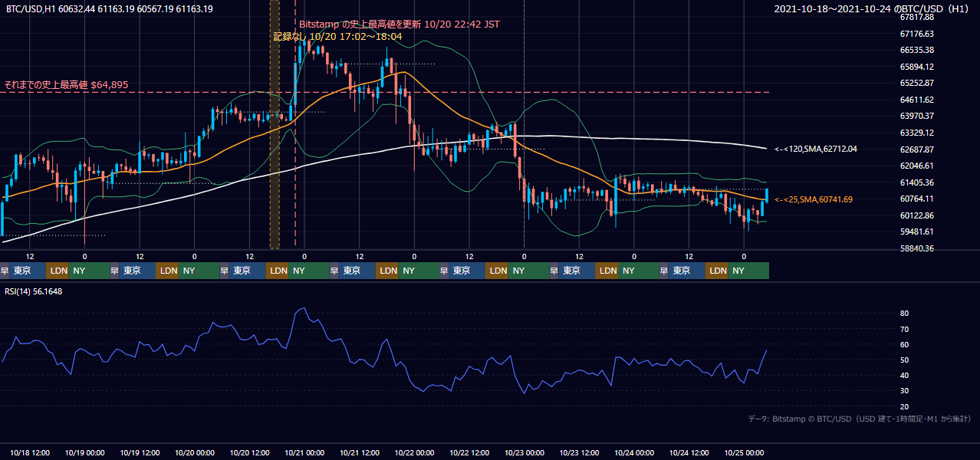Click price axis value 58840.36
Image resolution: width=980 pixels, height=460 pixels.
click(917, 248)
